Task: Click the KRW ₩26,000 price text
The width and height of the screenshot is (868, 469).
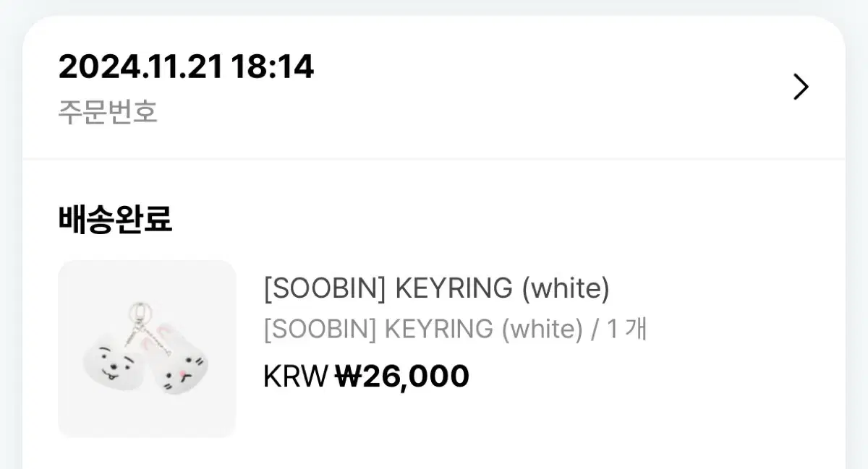Action: pos(366,375)
